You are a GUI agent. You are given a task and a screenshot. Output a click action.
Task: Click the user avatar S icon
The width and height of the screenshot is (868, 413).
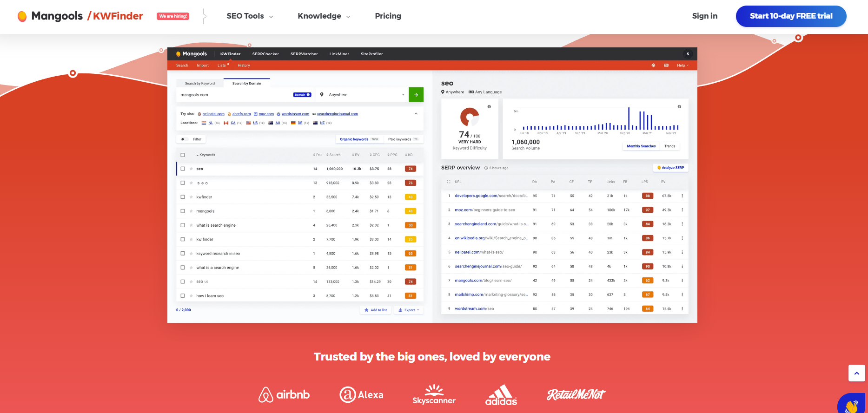click(x=688, y=54)
